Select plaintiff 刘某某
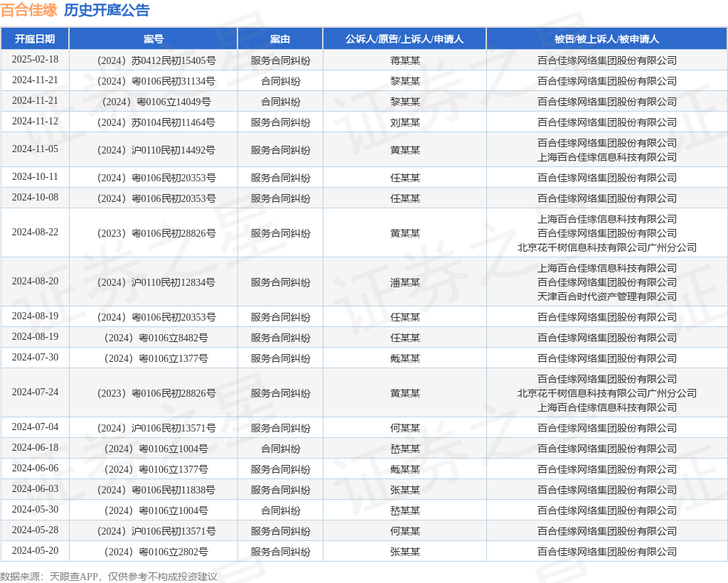The width and height of the screenshot is (728, 583). click(x=405, y=122)
